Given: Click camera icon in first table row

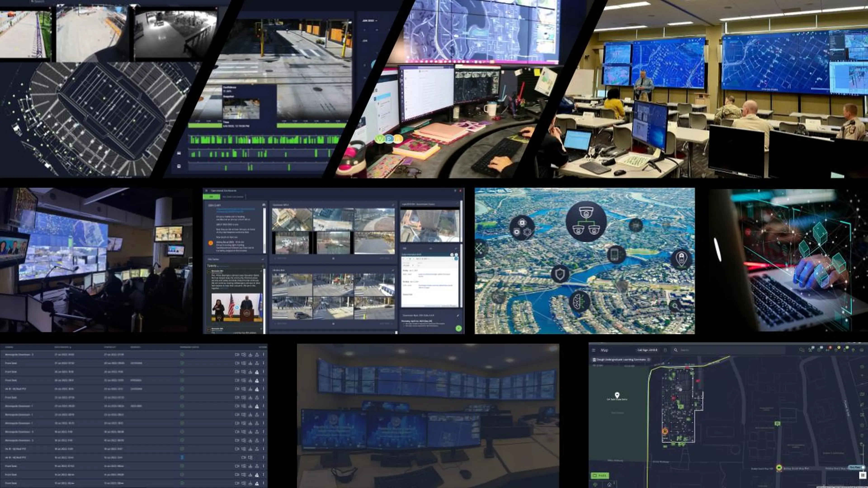Looking at the screenshot, I should pyautogui.click(x=237, y=355).
